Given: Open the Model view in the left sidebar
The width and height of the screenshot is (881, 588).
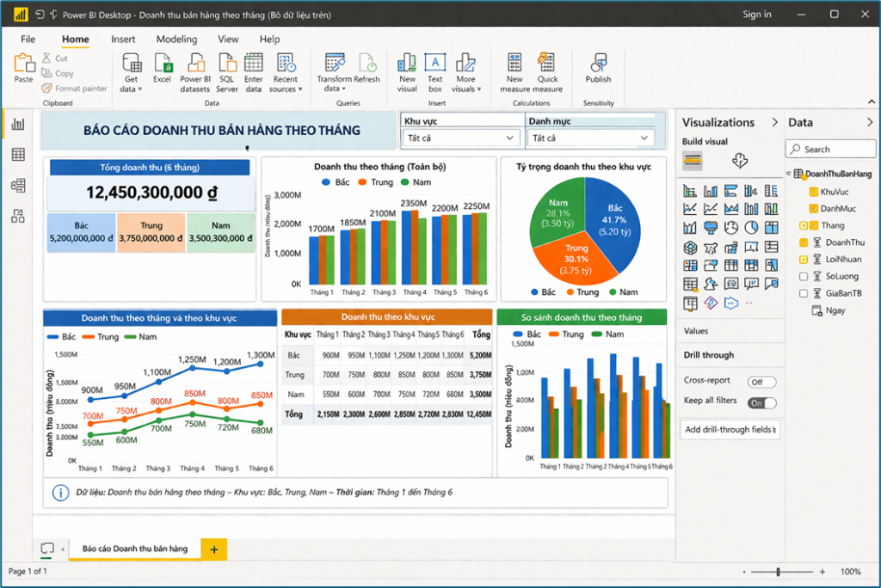Looking at the screenshot, I should pyautogui.click(x=18, y=186).
